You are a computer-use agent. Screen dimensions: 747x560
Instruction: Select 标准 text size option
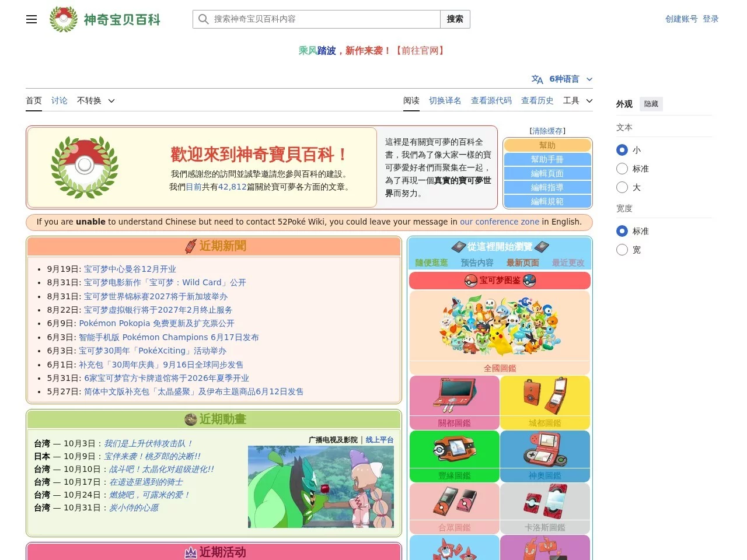[622, 169]
